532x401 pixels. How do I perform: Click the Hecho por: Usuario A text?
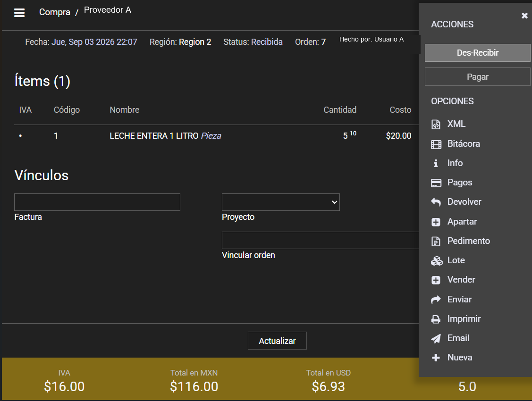click(372, 39)
